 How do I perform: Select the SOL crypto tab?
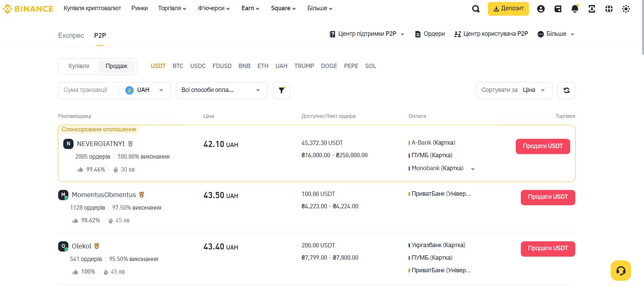pos(370,66)
